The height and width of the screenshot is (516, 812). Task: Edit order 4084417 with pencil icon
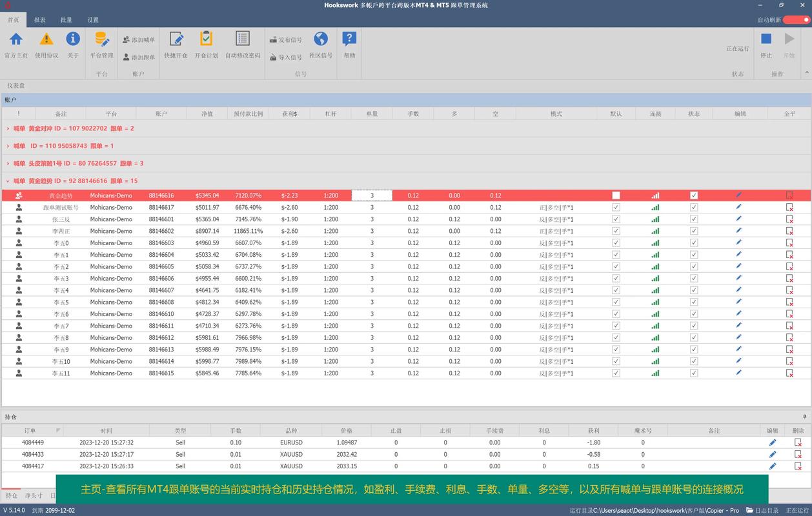[x=773, y=466]
